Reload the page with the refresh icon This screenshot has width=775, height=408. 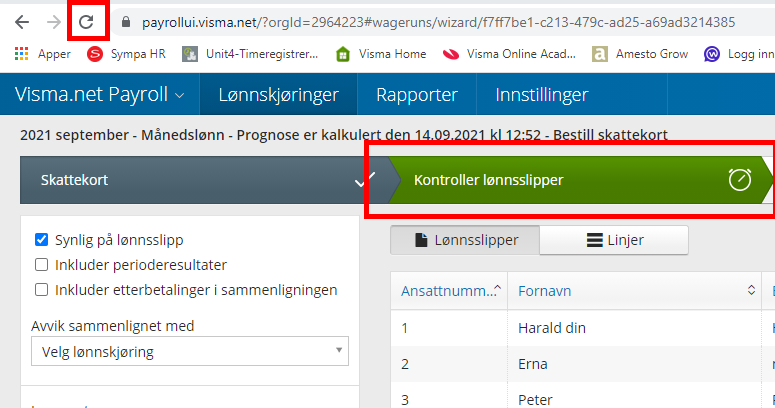click(86, 22)
